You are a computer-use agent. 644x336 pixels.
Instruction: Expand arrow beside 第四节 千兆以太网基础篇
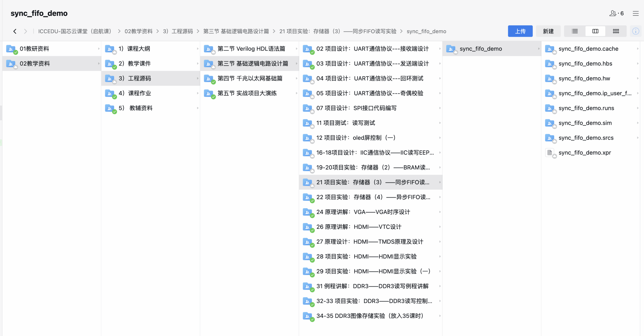tap(297, 78)
